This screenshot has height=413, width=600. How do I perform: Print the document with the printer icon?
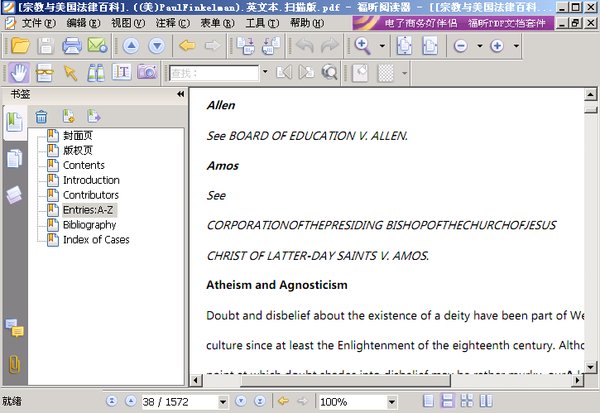(x=72, y=46)
